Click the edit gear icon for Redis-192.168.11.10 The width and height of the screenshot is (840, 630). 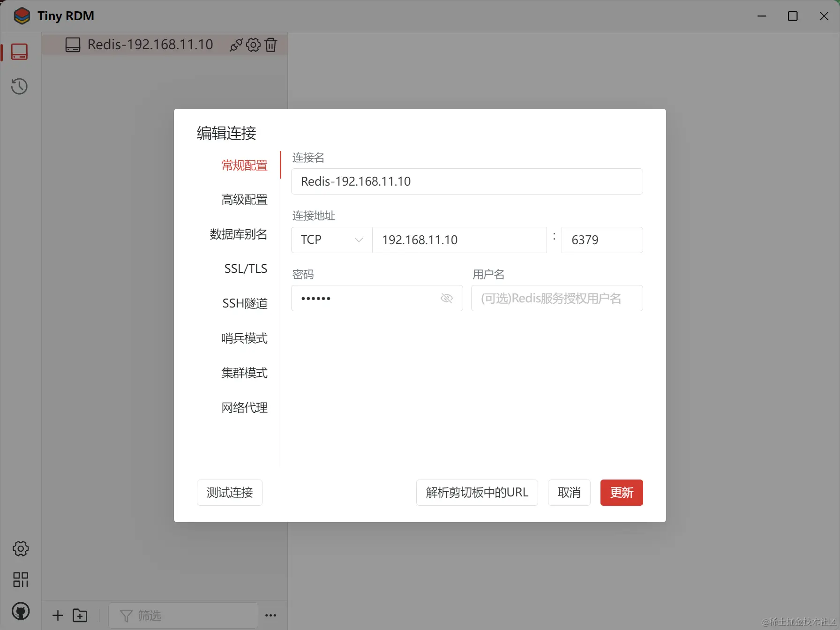pyautogui.click(x=253, y=45)
